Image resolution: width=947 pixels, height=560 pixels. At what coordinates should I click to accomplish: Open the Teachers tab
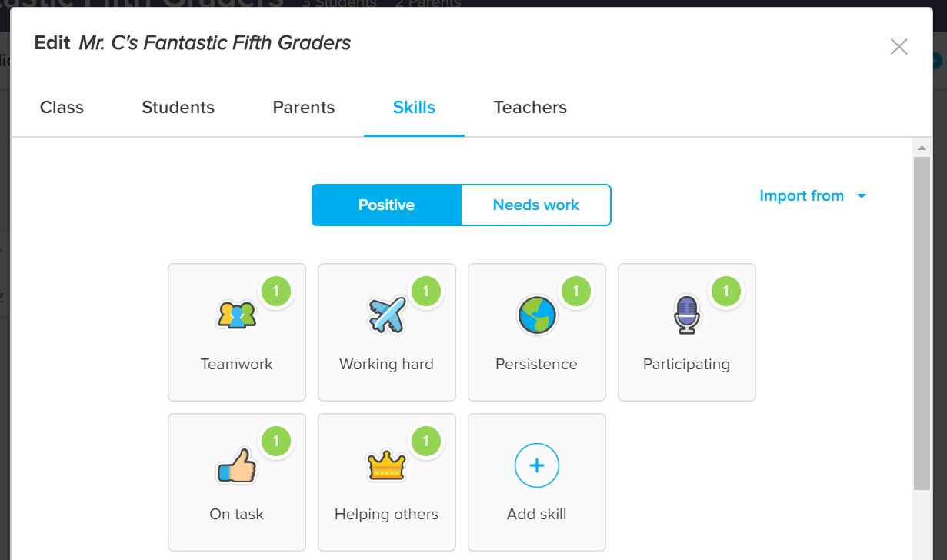529,108
